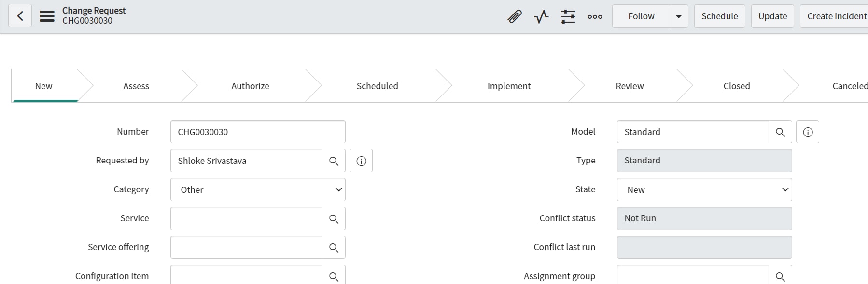The image size is (868, 284).
Task: Open the Model lookup magnifier
Action: pyautogui.click(x=780, y=131)
